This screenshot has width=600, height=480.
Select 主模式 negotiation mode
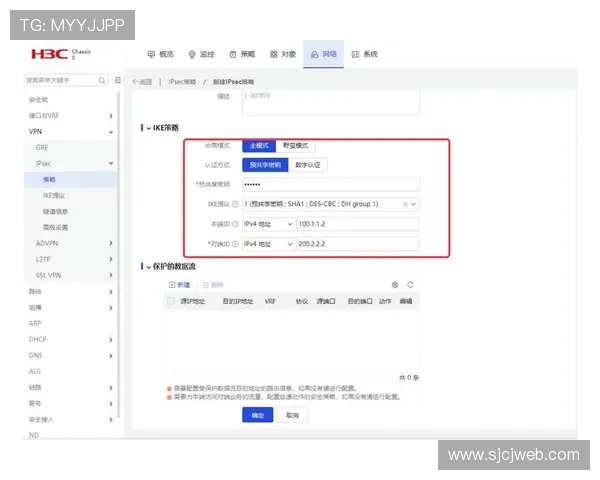click(x=259, y=145)
